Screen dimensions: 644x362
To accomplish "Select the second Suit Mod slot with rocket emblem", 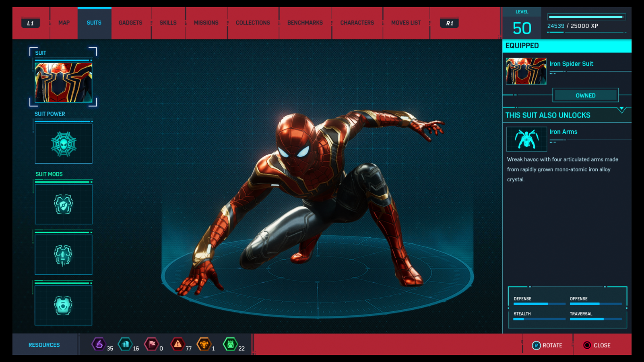I will click(64, 255).
